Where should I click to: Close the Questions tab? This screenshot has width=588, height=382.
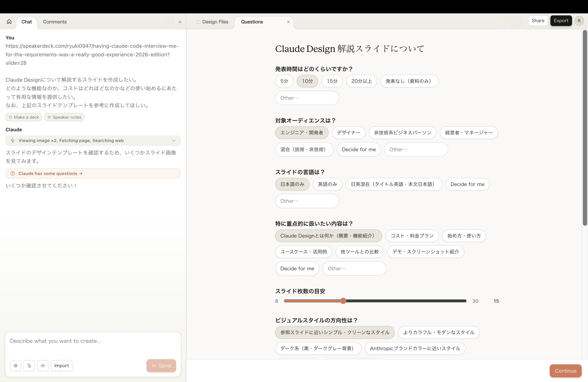tap(288, 22)
